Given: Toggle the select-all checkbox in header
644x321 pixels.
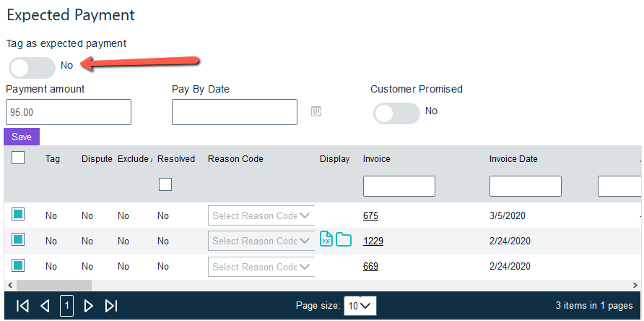Looking at the screenshot, I should (18, 158).
